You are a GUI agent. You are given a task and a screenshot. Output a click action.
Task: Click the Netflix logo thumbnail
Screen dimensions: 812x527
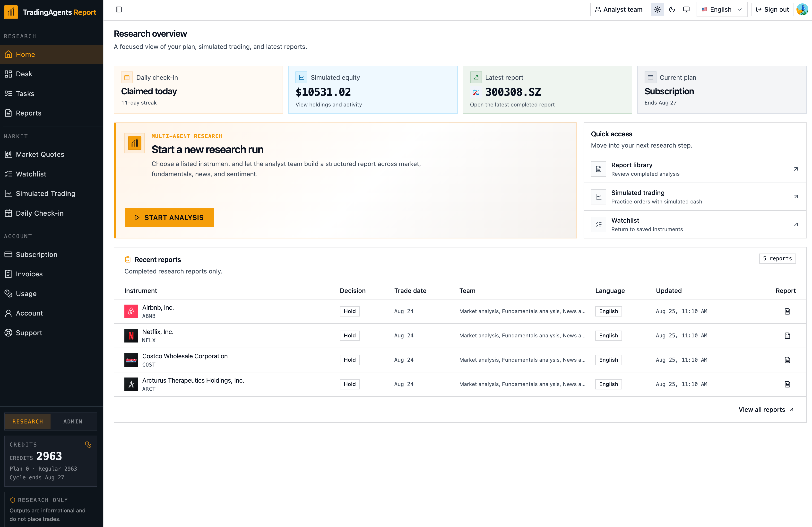coord(131,335)
